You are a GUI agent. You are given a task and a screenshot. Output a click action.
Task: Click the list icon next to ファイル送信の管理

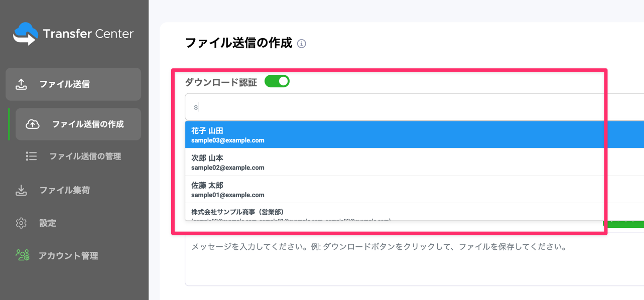pyautogui.click(x=31, y=156)
